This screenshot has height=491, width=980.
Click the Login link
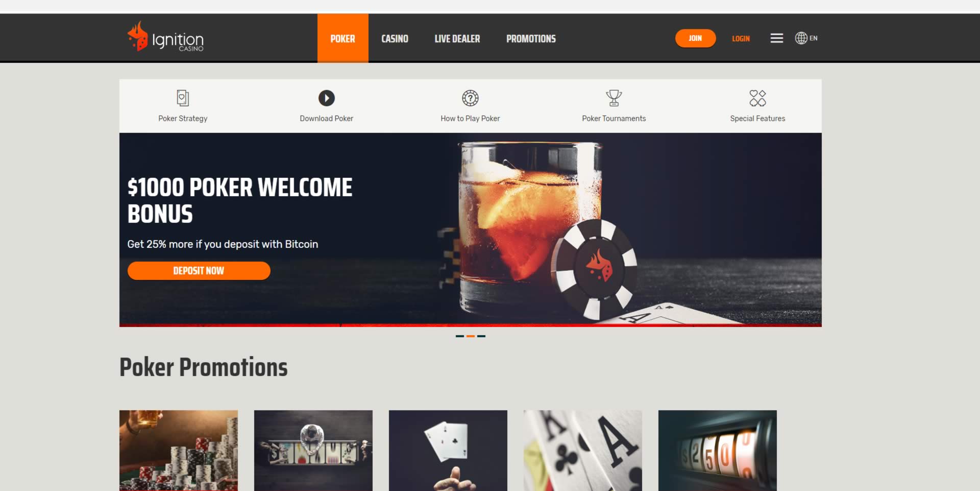pos(741,39)
